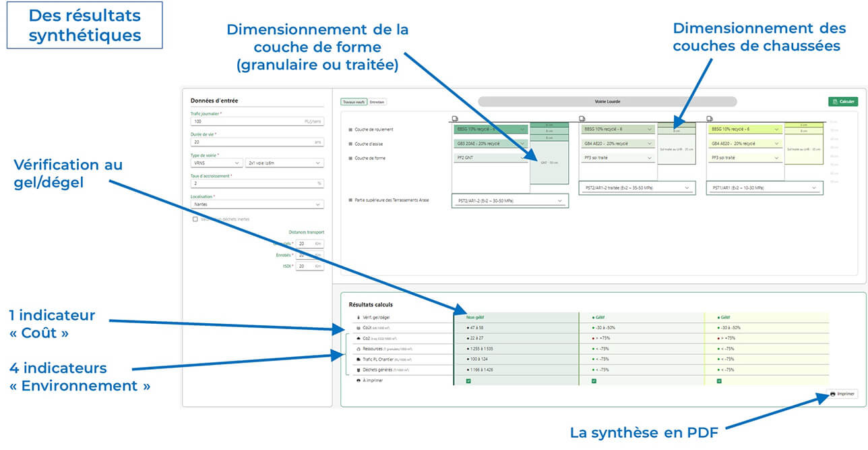This screenshot has height=450, width=868.
Task: Toggle À imprimer checkbox in the middle Gélif column
Action: 594,381
